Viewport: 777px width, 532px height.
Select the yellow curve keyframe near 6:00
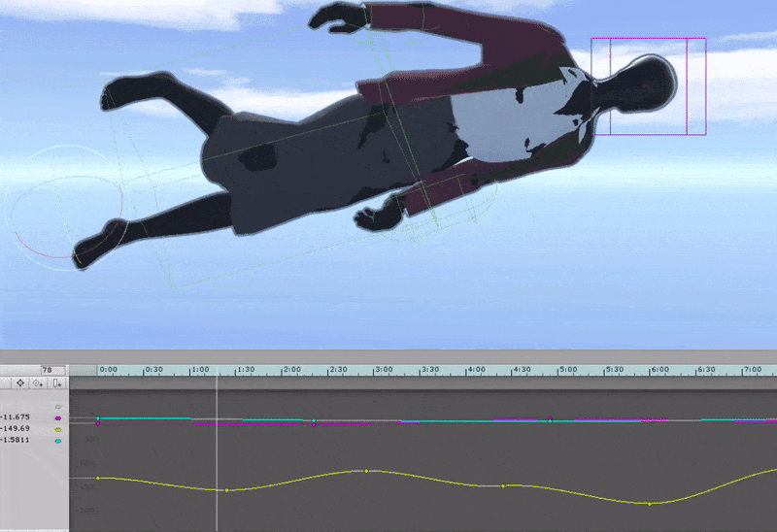[x=650, y=504]
